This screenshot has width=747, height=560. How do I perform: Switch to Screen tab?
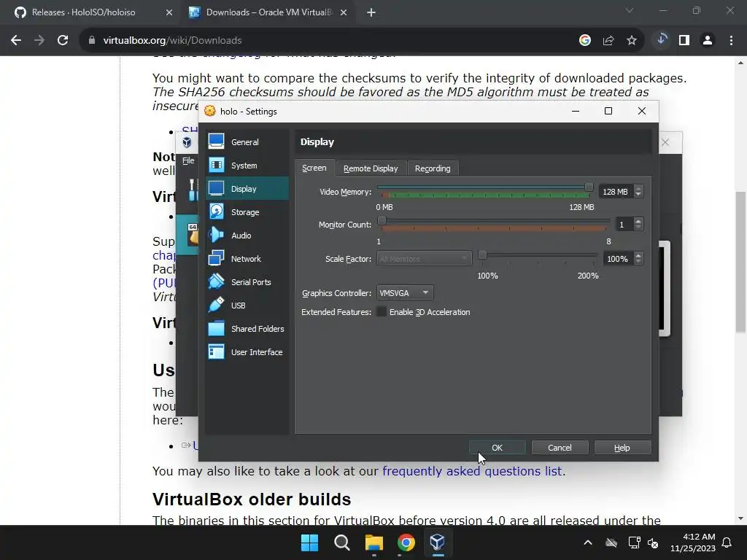click(x=314, y=168)
